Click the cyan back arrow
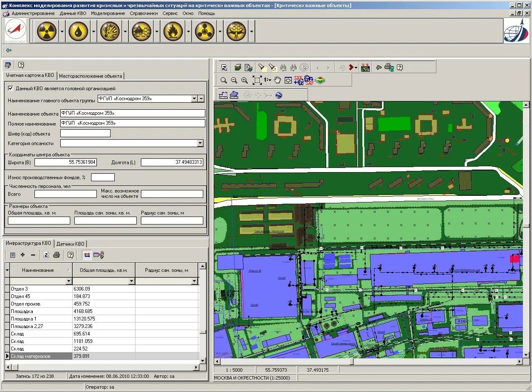The height and width of the screenshot is (392, 532). [9, 50]
